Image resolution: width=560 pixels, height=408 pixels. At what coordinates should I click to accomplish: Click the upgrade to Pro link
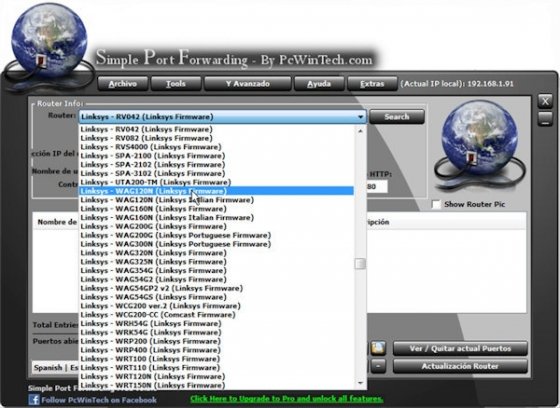click(x=286, y=399)
